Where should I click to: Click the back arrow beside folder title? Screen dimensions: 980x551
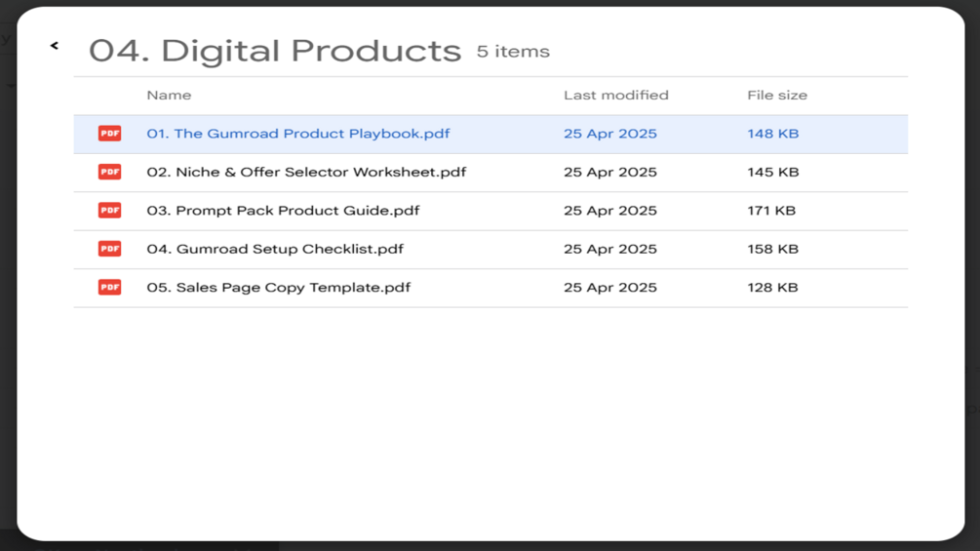[x=55, y=45]
